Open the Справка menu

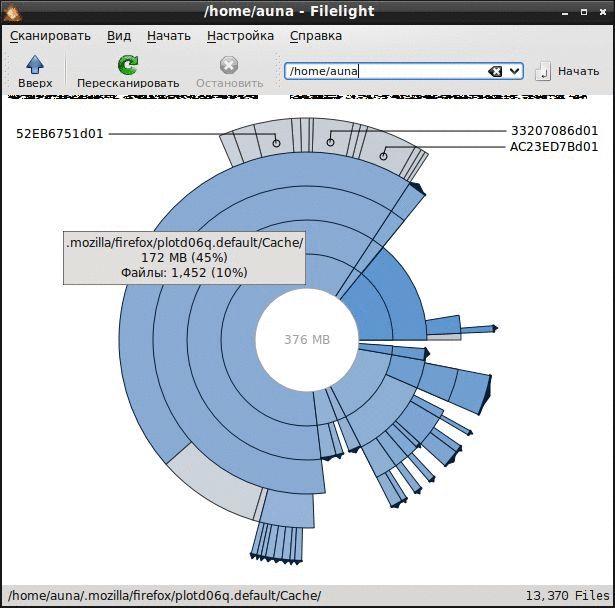coord(316,36)
